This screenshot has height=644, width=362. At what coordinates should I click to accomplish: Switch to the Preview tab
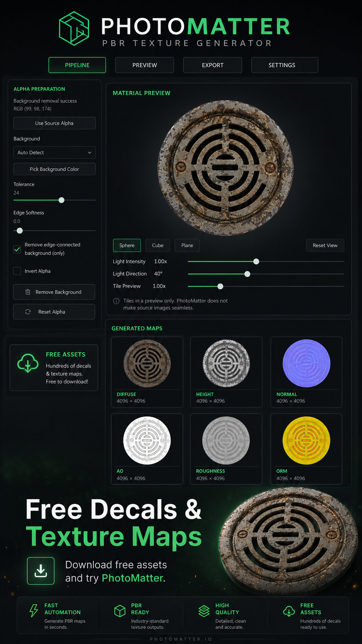click(x=145, y=65)
